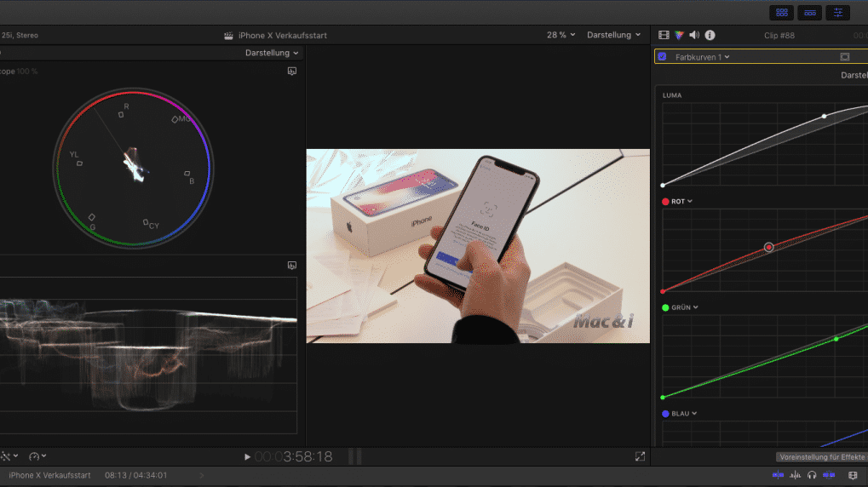Viewport: 868px width, 487px height.
Task: Open the viewer zoom 28 % dropdown
Action: pyautogui.click(x=560, y=35)
